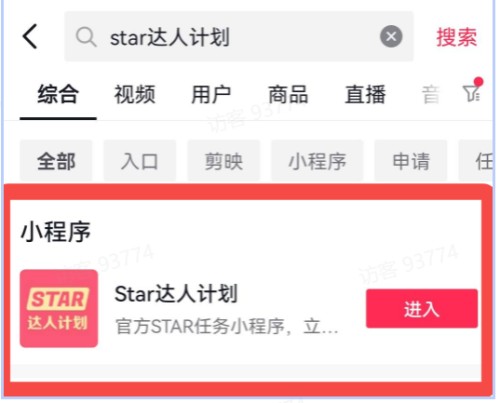Open the partially visible 音 tab
The image size is (500, 403).
[431, 94]
